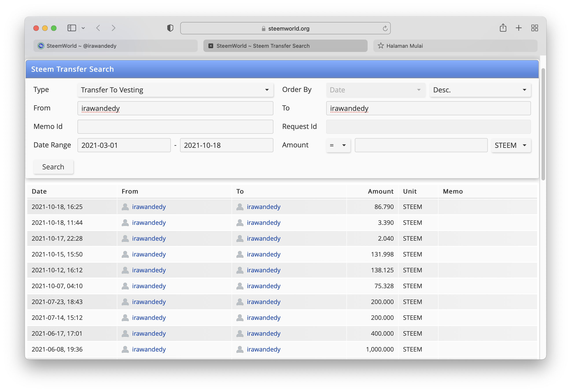Screen dimensions: 571x392
Task: Open From irawandedy link in 2021-07-23 row
Action: [x=149, y=302]
